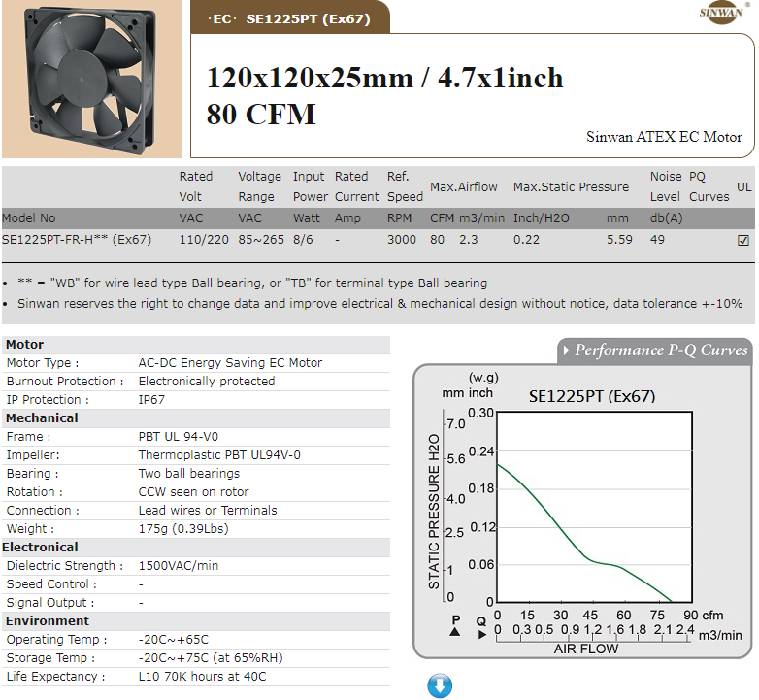
Task: Click the Performance P-Q Curves header
Action: [661, 350]
